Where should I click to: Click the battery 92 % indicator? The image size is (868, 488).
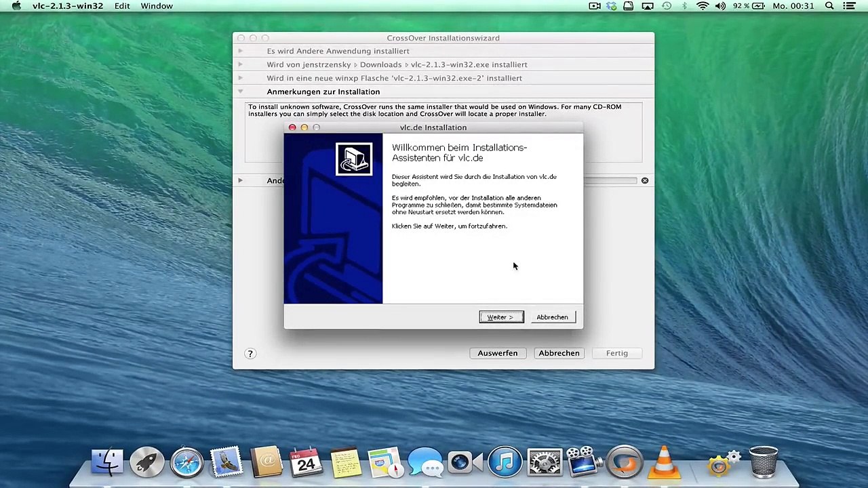coord(749,6)
